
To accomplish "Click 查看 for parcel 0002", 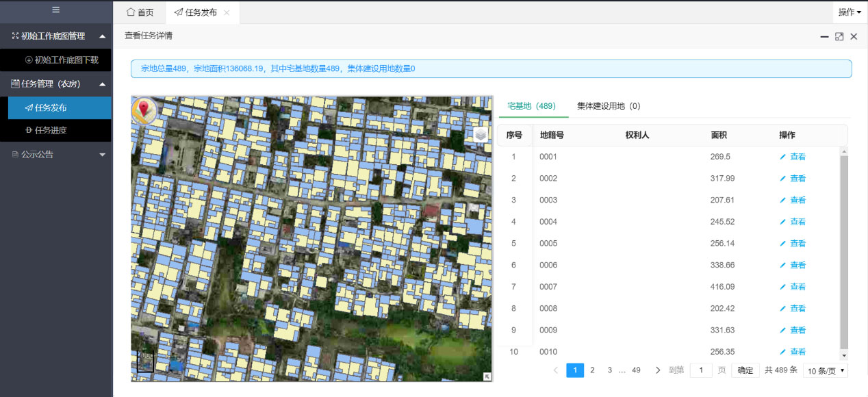I will [793, 179].
